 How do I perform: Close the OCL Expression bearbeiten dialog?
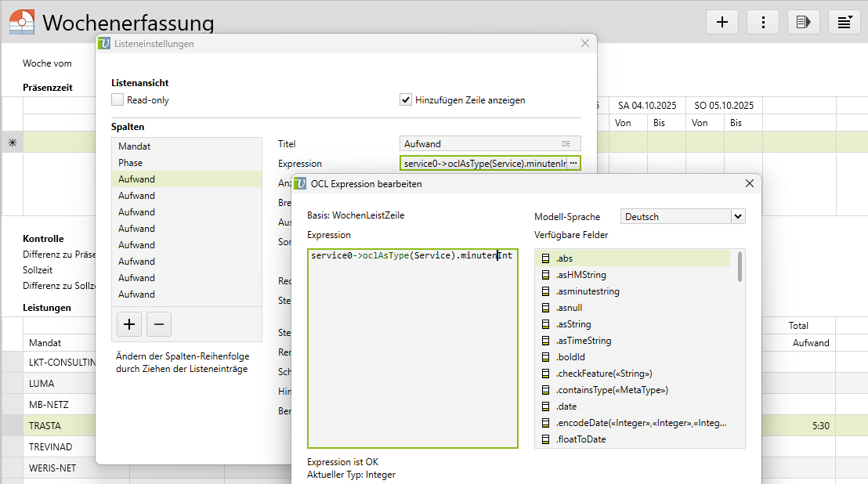coord(749,183)
